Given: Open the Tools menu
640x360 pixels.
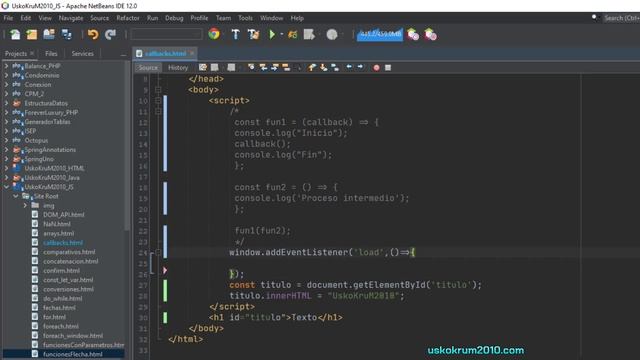Looking at the screenshot, I should (x=245, y=18).
